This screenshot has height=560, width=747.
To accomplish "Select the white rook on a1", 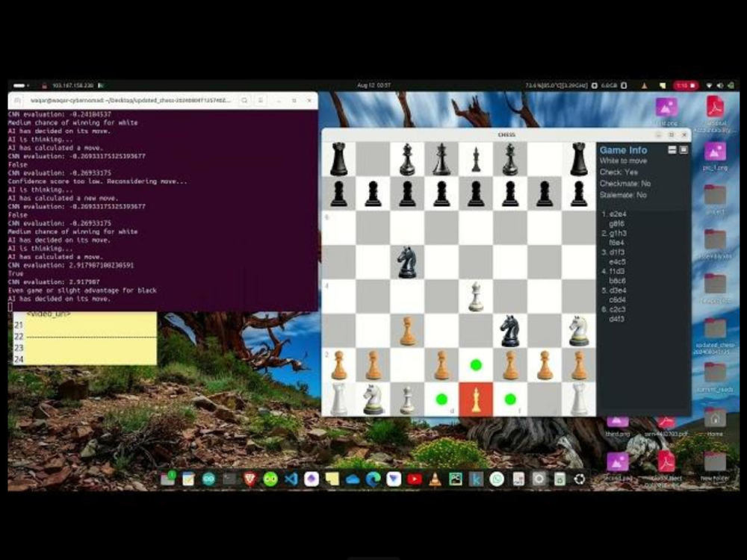I will pyautogui.click(x=338, y=399).
